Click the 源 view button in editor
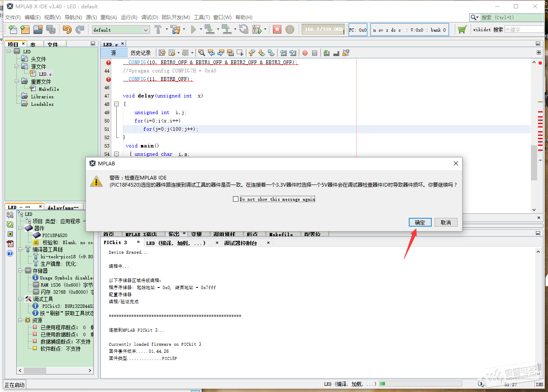 click(x=114, y=53)
